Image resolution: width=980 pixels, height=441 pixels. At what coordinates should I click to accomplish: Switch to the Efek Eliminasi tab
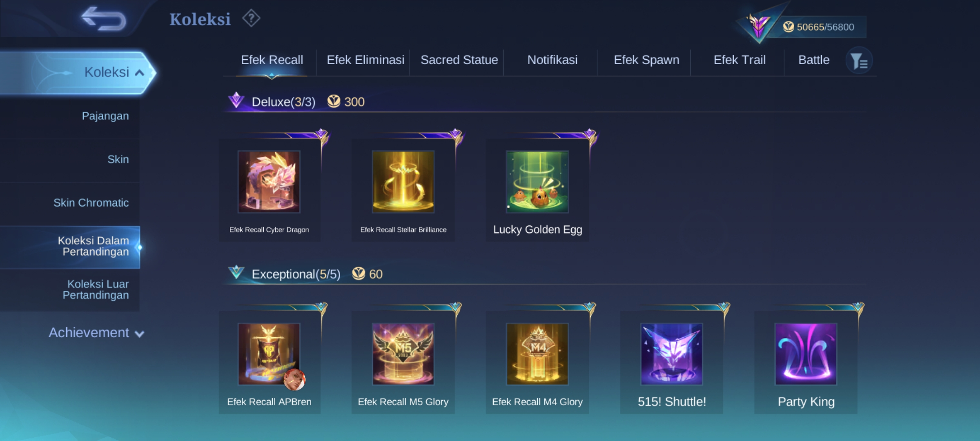365,60
